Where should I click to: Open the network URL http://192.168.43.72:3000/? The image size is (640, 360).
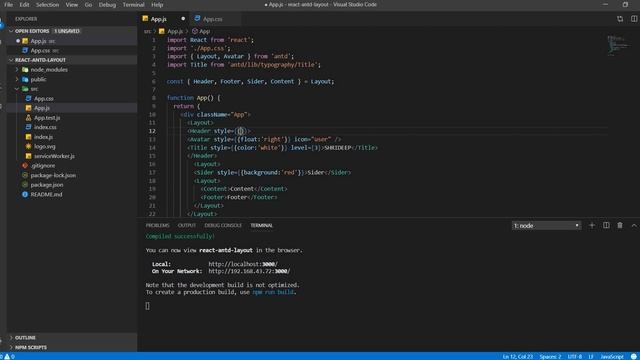249,271
